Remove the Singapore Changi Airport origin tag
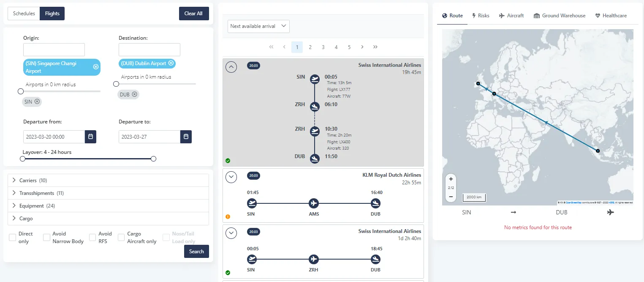Image resolution: width=644 pixels, height=282 pixels. [95, 67]
